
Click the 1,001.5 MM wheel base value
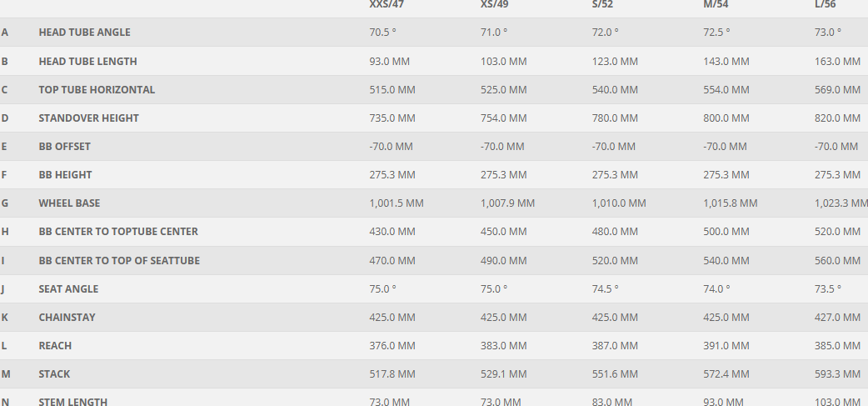(x=396, y=203)
